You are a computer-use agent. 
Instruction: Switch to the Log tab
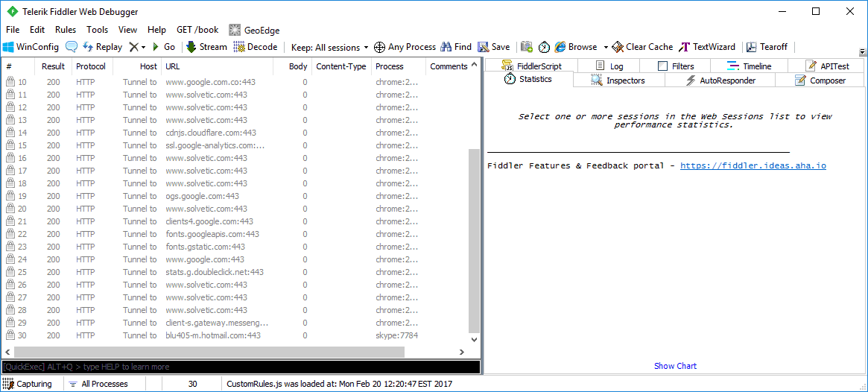tap(609, 66)
